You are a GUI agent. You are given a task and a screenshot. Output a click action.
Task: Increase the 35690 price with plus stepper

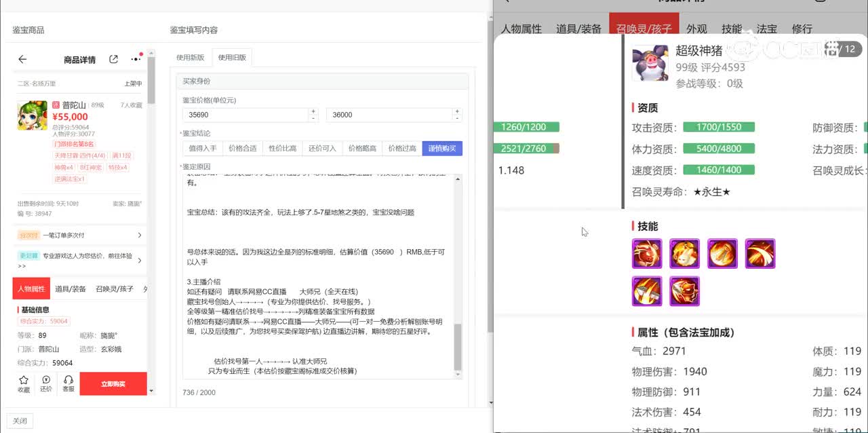[313, 111]
